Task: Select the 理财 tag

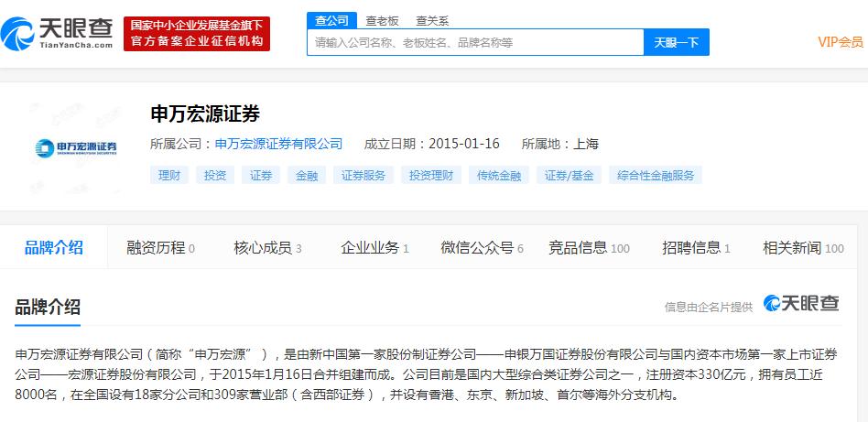Action: [169, 176]
